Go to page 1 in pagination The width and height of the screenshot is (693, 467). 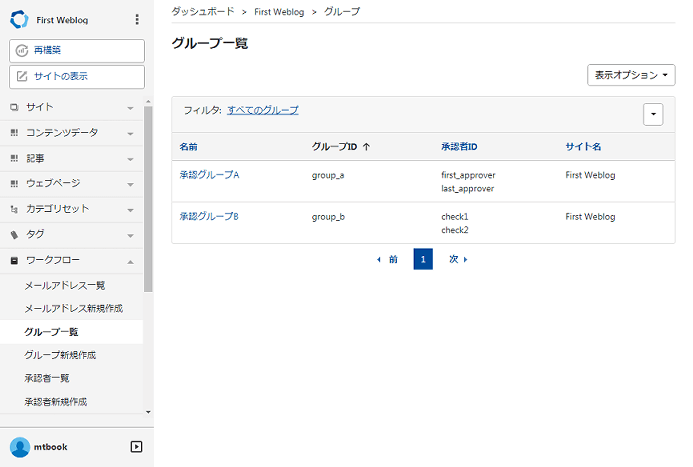(423, 259)
